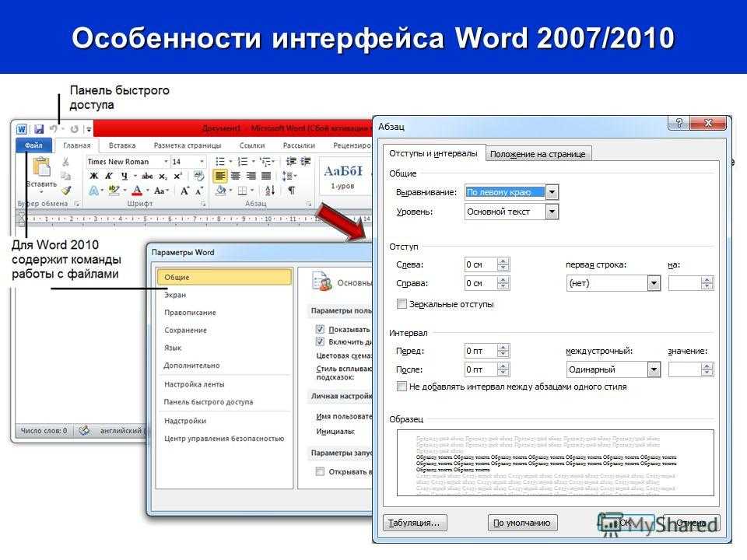Open the Times New Roman font dropdown
The width and height of the screenshot is (747, 560).
coord(166,162)
